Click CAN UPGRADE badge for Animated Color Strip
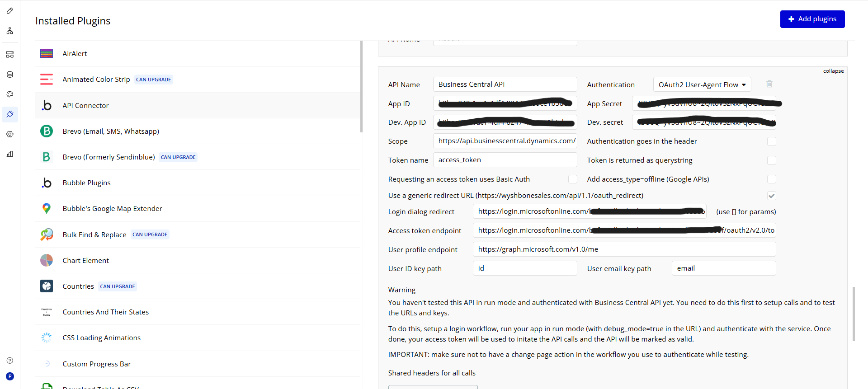 [154, 80]
